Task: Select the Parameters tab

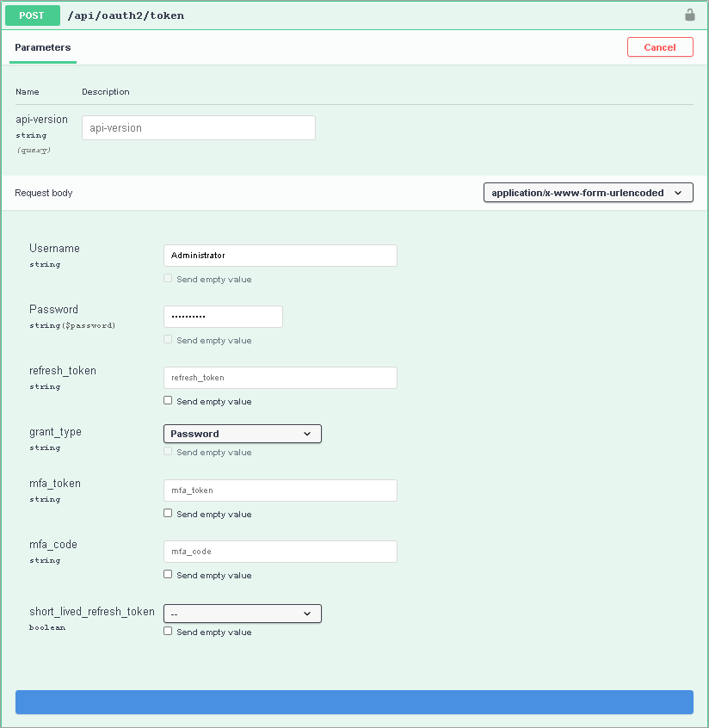Action: point(43,47)
